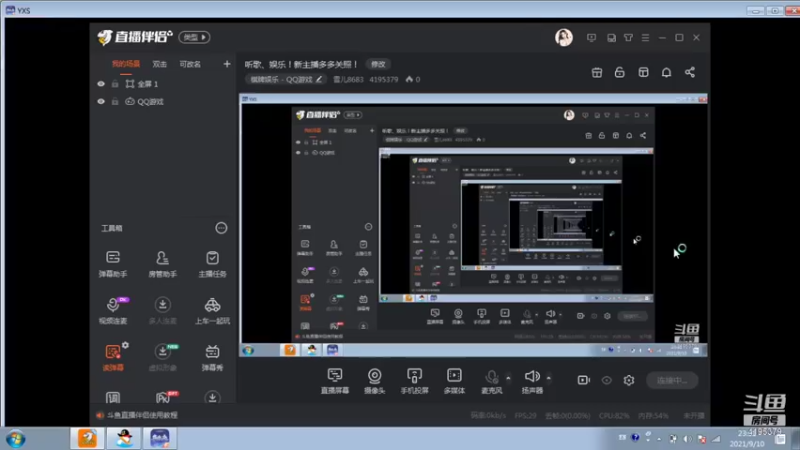
Task: Open 斗鱼直播伴侣使用教程 link
Action: coord(142,415)
